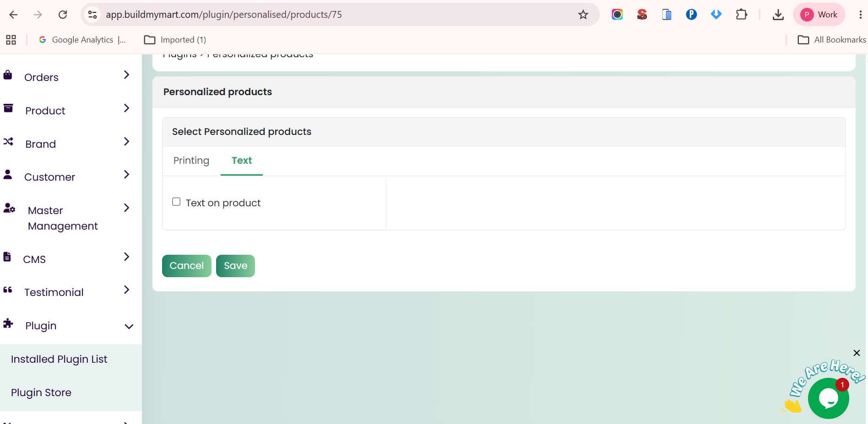This screenshot has width=868, height=424.
Task: Click the Plugin puzzle piece icon
Action: pos(8,324)
